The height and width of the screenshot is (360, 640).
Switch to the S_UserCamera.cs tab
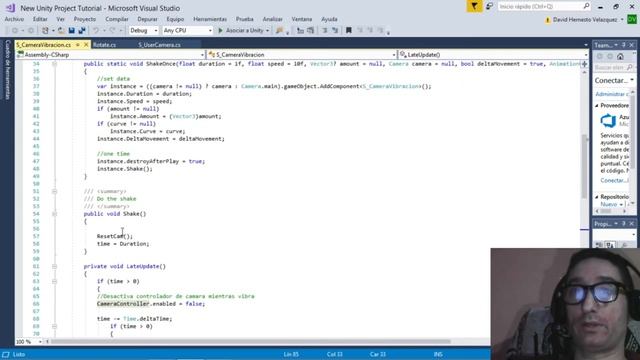(x=159, y=45)
